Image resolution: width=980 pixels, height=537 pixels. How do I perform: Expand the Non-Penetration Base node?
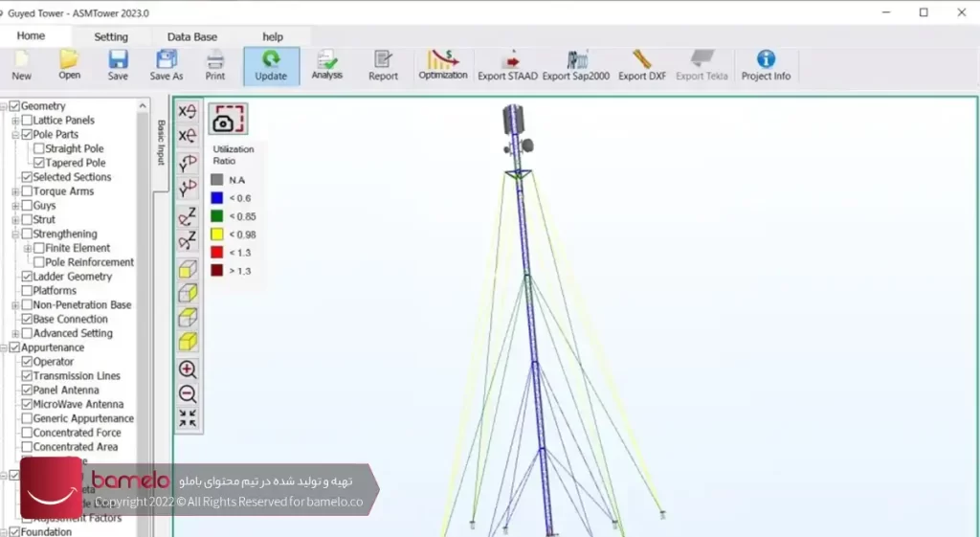15,305
